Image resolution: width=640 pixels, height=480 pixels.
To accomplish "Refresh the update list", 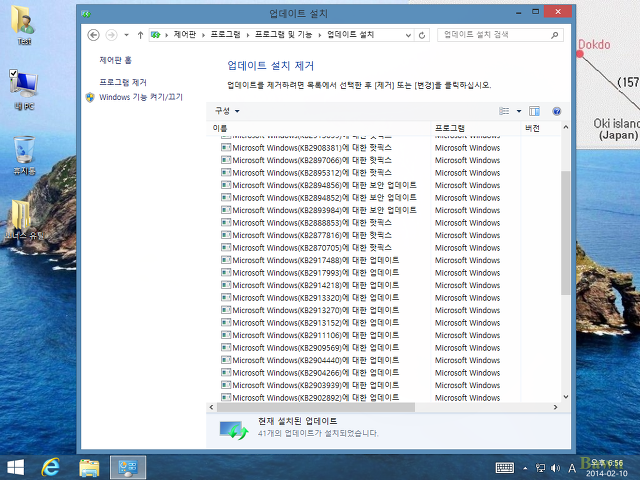I will [x=422, y=35].
